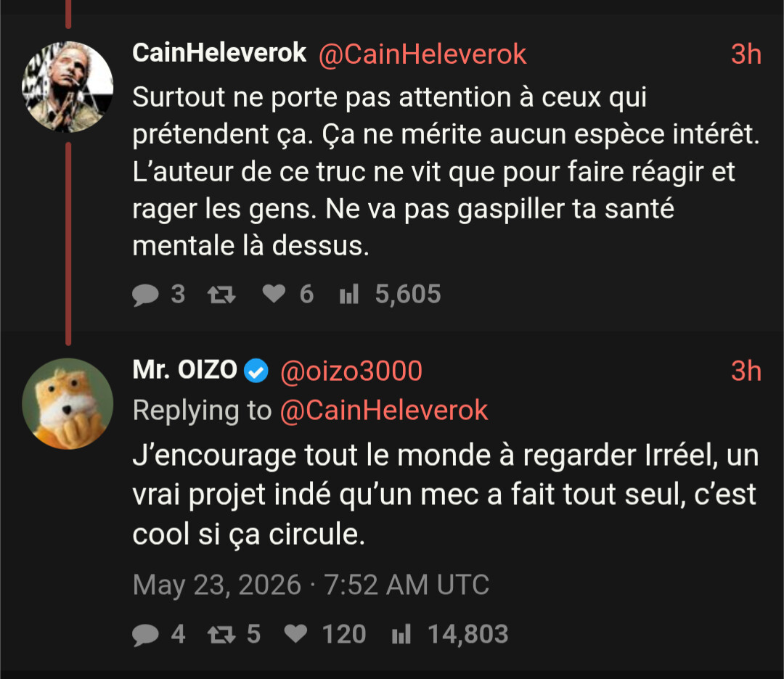Open view stats icon showing 5,605
784x679 pixels.
click(349, 295)
